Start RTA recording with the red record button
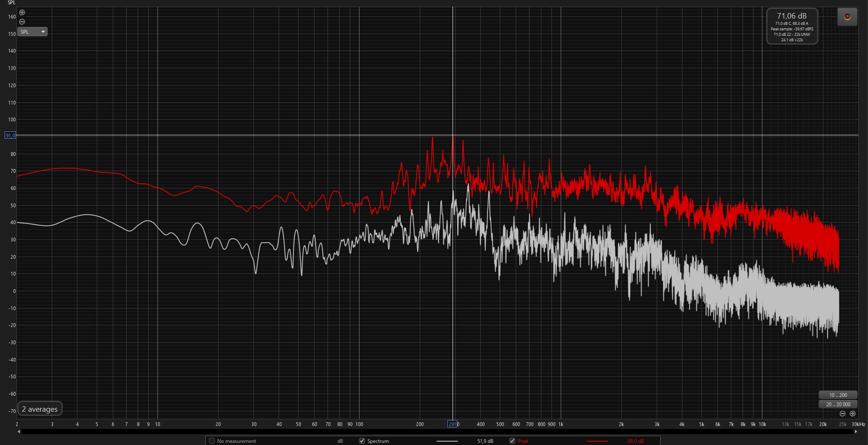The height and width of the screenshot is (445, 868). (847, 17)
